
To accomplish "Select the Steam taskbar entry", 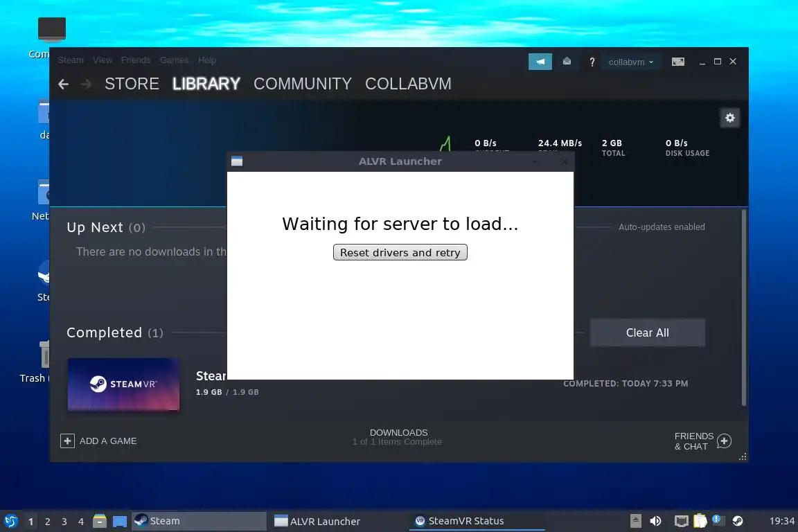I will click(x=199, y=522).
